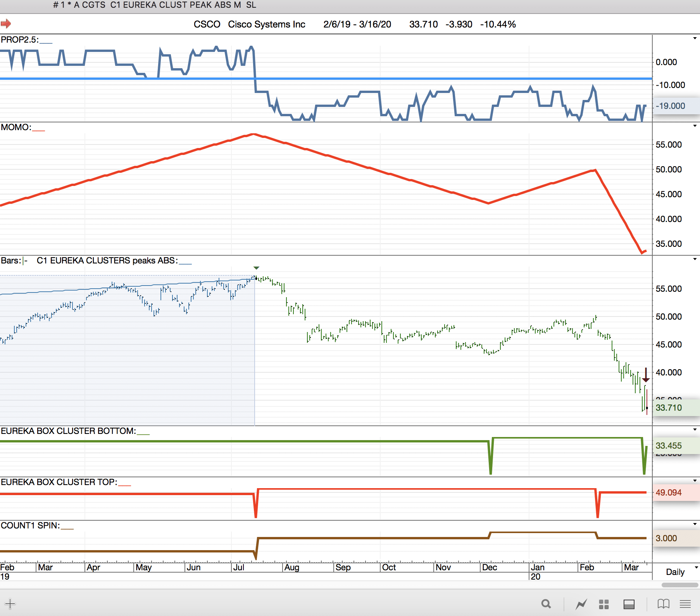The height and width of the screenshot is (616, 700).
Task: Open the magnifier search icon
Action: (546, 604)
